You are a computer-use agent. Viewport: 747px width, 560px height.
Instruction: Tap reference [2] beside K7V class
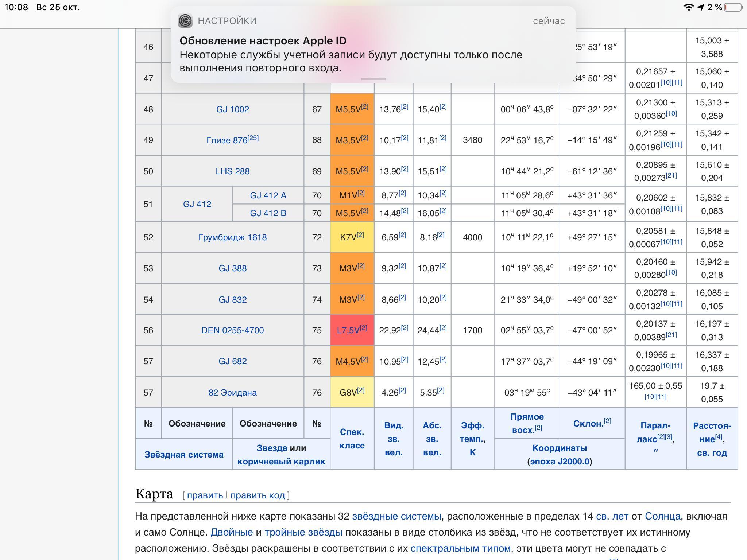[360, 235]
